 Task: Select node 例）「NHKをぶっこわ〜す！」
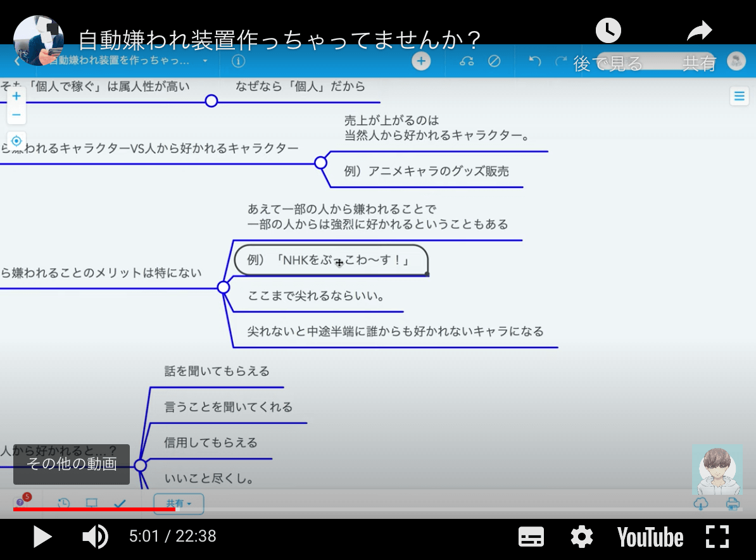(331, 260)
